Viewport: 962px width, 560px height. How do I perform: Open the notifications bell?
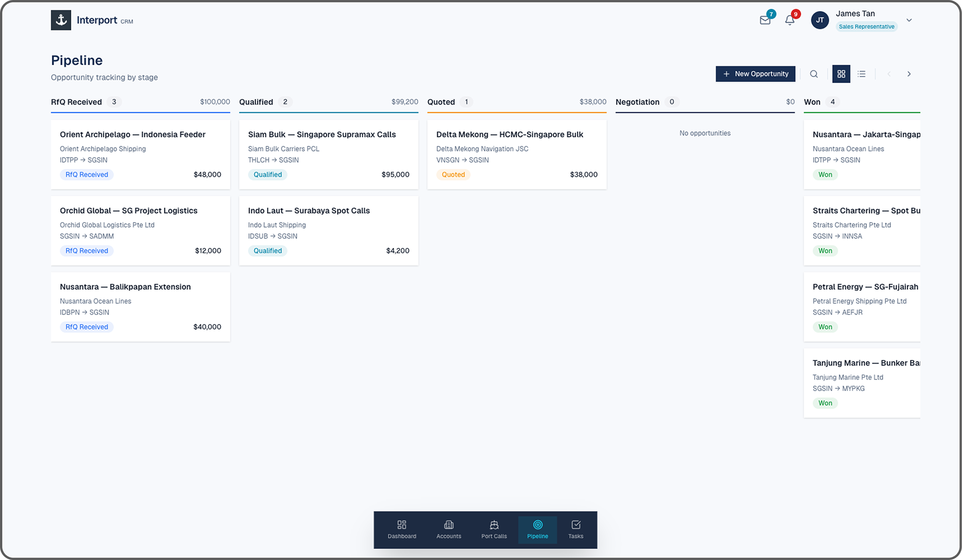790,21
